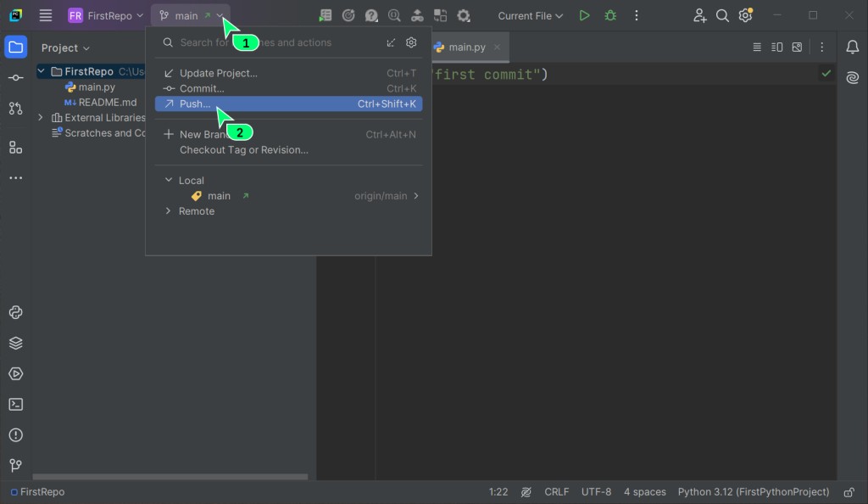Open the Pull Requests tool window
This screenshot has width=868, height=504.
(x=15, y=109)
